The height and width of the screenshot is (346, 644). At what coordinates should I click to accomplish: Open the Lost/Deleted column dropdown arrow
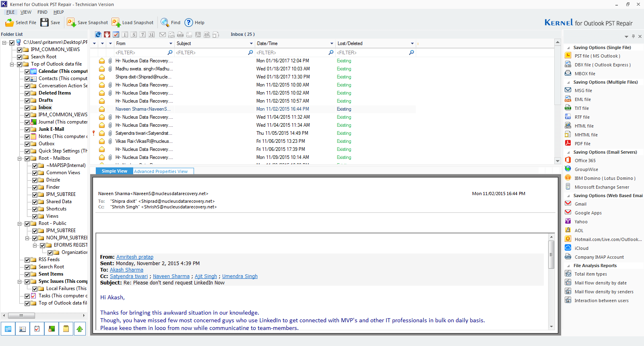tap(412, 43)
